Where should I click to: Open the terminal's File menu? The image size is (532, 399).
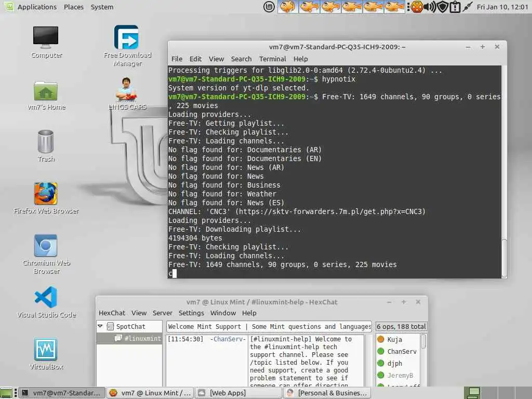click(177, 59)
